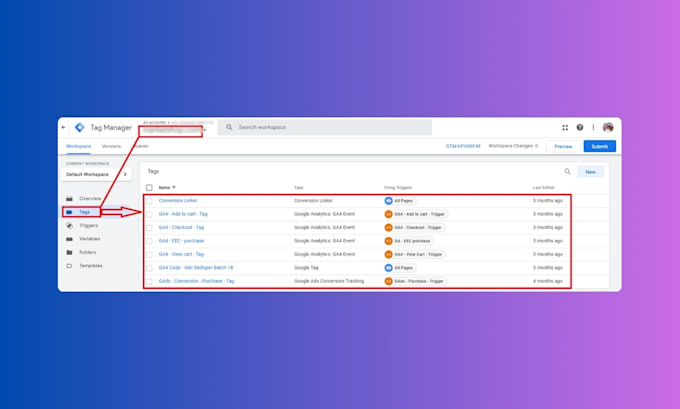Check the GA4 - View cart - Tag checkbox
This screenshot has height=409, width=680.
tap(149, 255)
